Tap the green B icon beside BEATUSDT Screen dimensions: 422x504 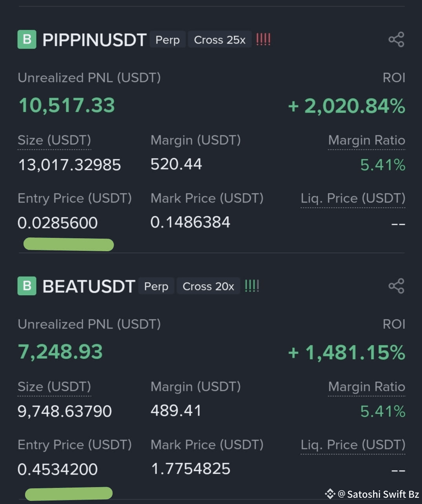click(27, 286)
